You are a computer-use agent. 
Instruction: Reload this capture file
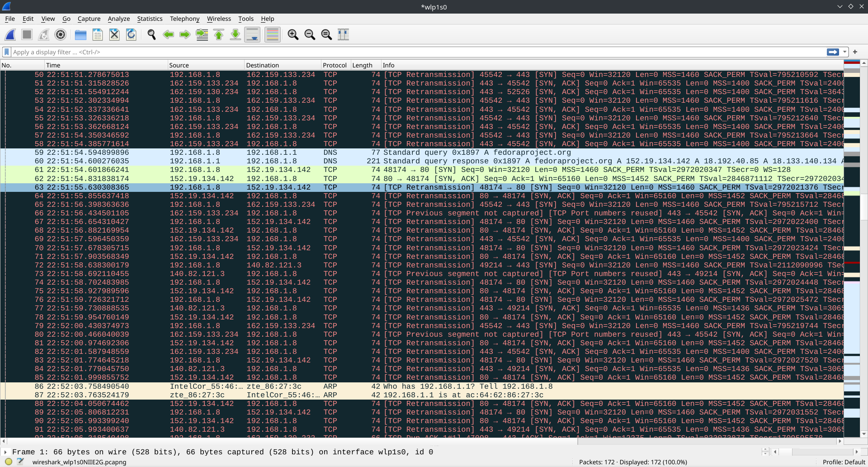(x=131, y=34)
